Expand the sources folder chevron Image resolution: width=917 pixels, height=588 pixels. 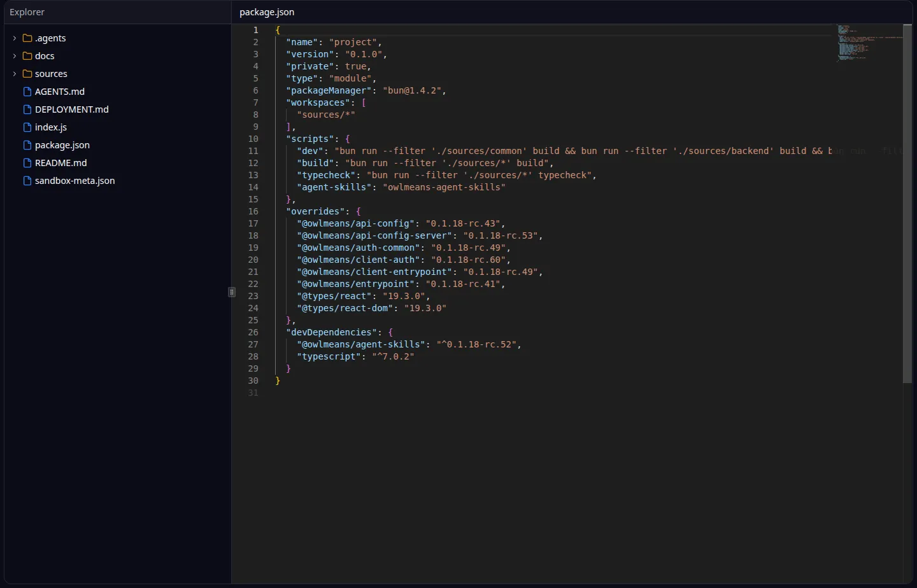click(x=15, y=74)
